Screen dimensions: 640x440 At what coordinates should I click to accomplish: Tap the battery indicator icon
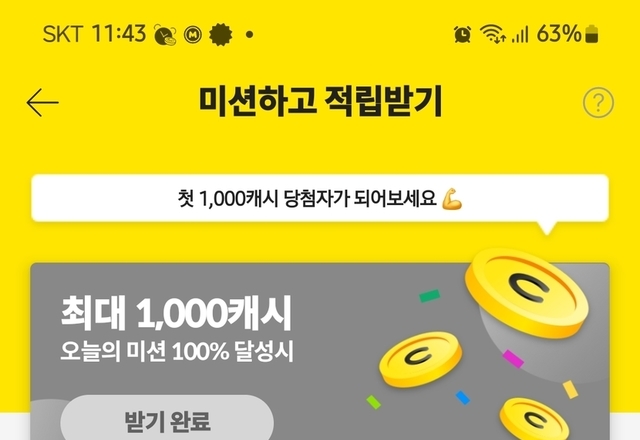click(591, 34)
